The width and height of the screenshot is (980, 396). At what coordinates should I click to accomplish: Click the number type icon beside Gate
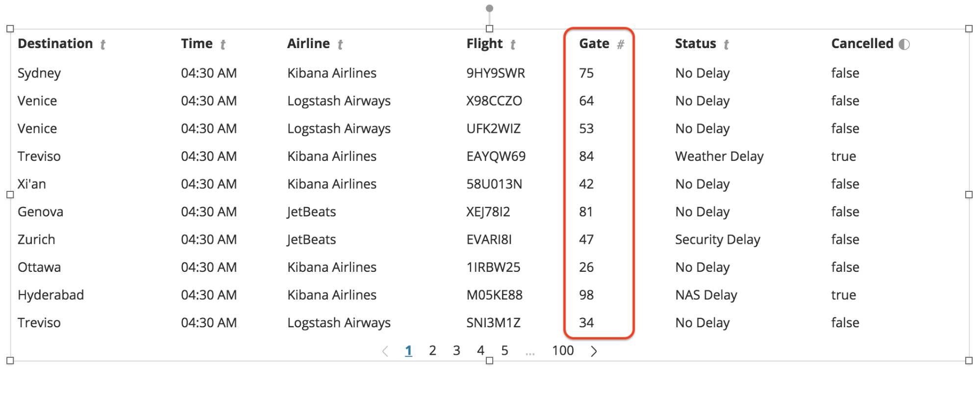pyautogui.click(x=620, y=45)
